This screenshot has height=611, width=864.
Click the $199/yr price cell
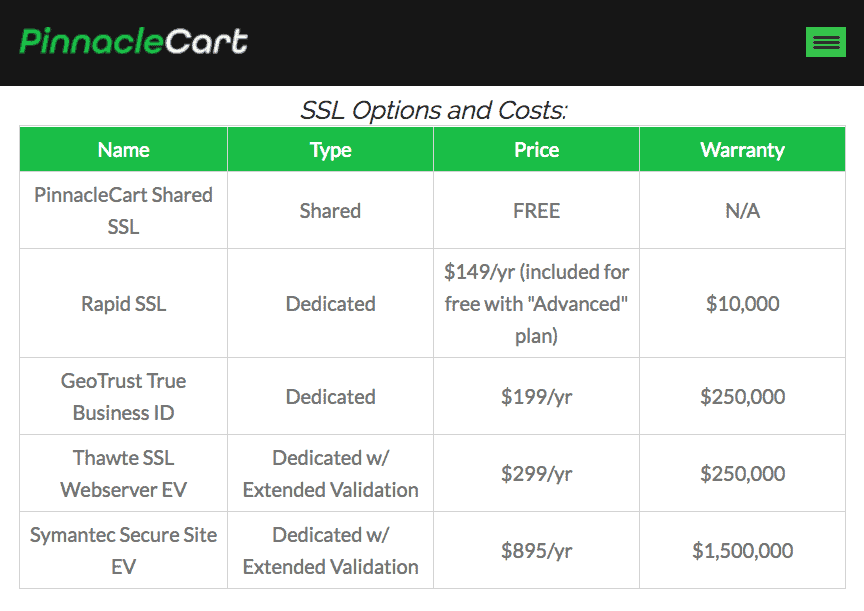pyautogui.click(x=537, y=397)
